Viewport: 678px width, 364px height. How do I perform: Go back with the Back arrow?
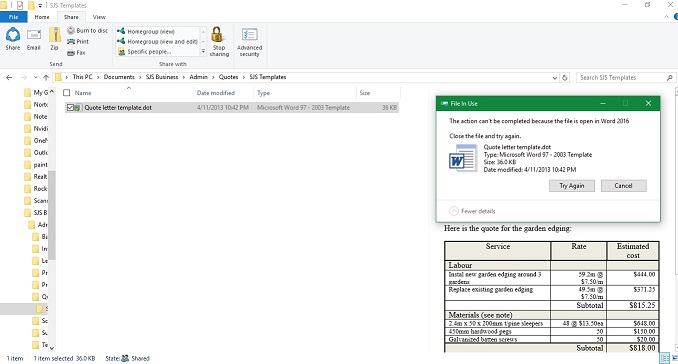click(x=9, y=77)
